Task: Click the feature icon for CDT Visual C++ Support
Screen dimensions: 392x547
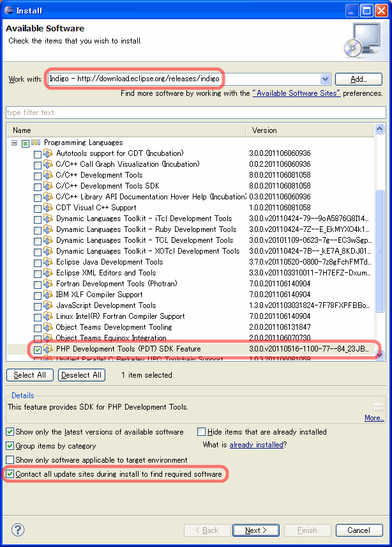Action: coord(48,208)
